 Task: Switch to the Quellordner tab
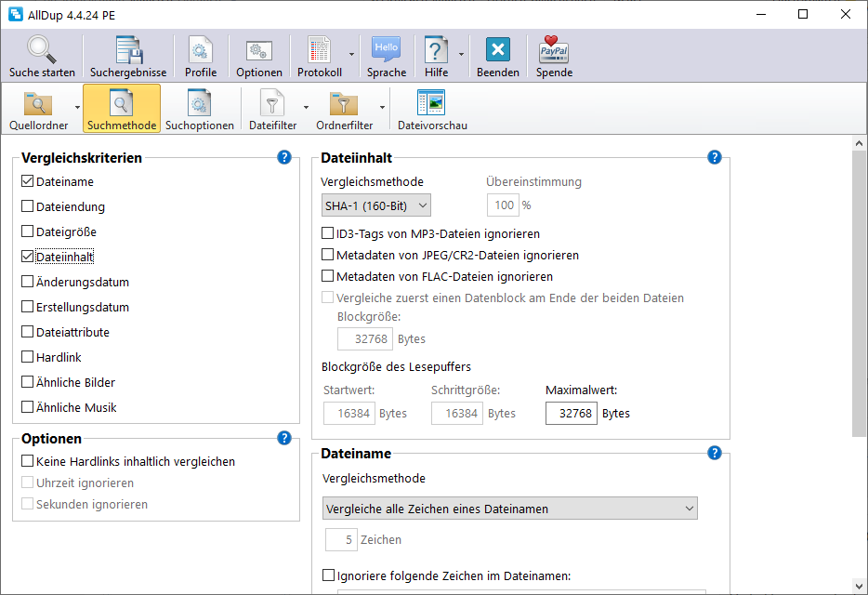pos(38,109)
